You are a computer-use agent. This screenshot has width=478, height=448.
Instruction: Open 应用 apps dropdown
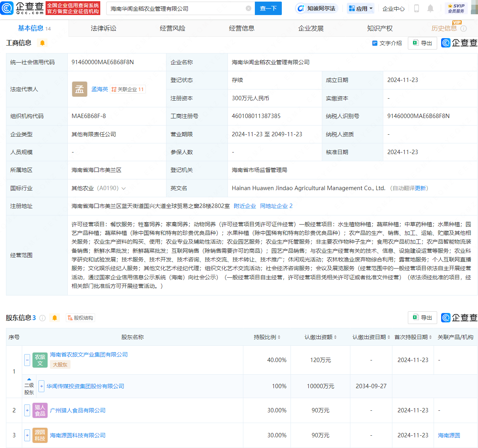tap(361, 8)
